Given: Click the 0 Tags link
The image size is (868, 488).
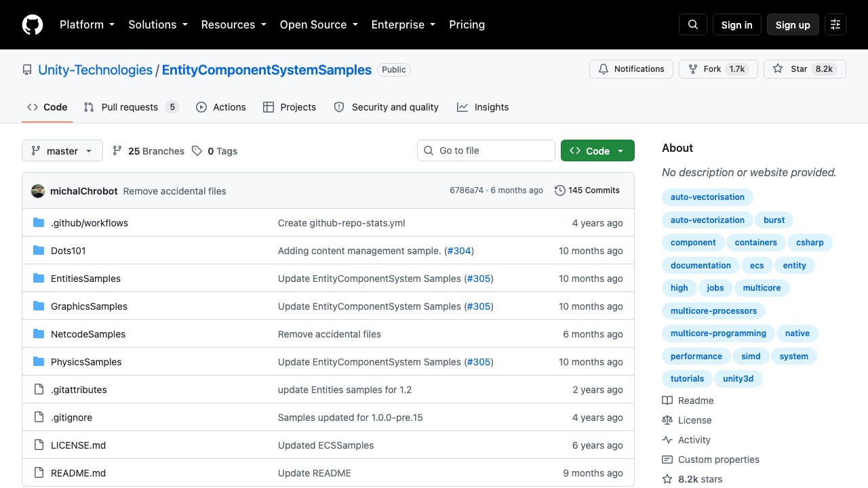Looking at the screenshot, I should [x=215, y=151].
